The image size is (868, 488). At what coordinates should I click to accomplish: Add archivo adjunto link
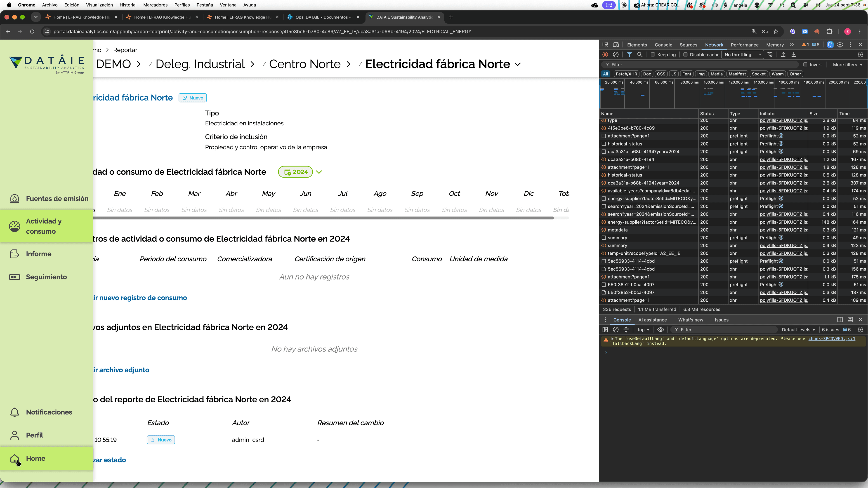click(121, 370)
